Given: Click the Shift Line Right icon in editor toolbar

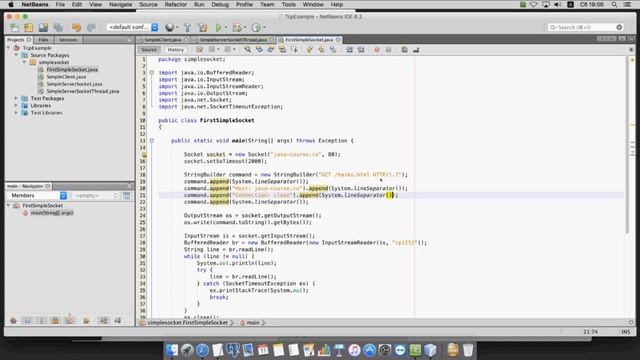Looking at the screenshot, I should (361, 50).
